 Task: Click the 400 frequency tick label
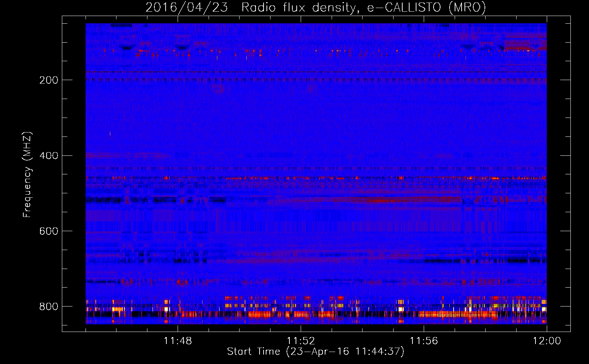(49, 156)
